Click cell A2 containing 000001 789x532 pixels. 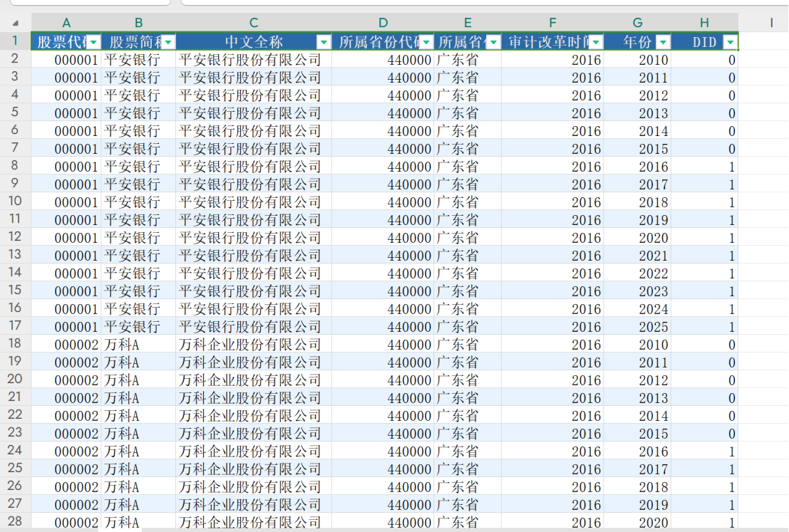66,60
